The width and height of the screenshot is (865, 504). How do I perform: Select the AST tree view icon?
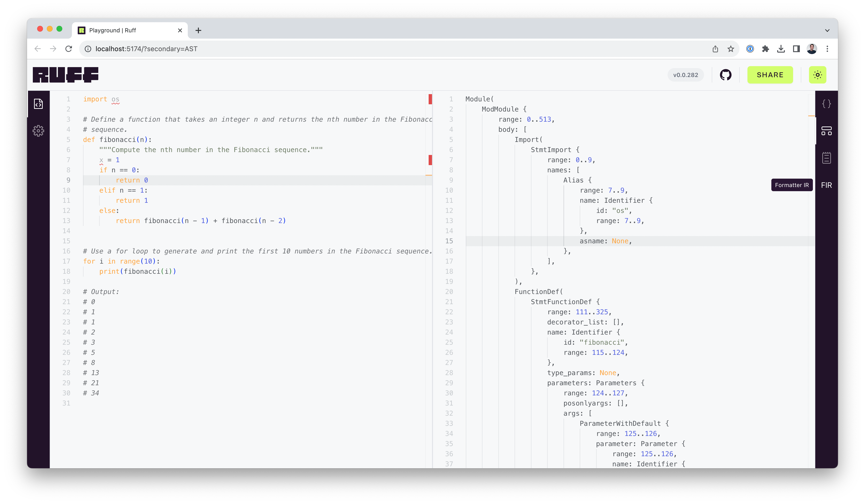826,131
